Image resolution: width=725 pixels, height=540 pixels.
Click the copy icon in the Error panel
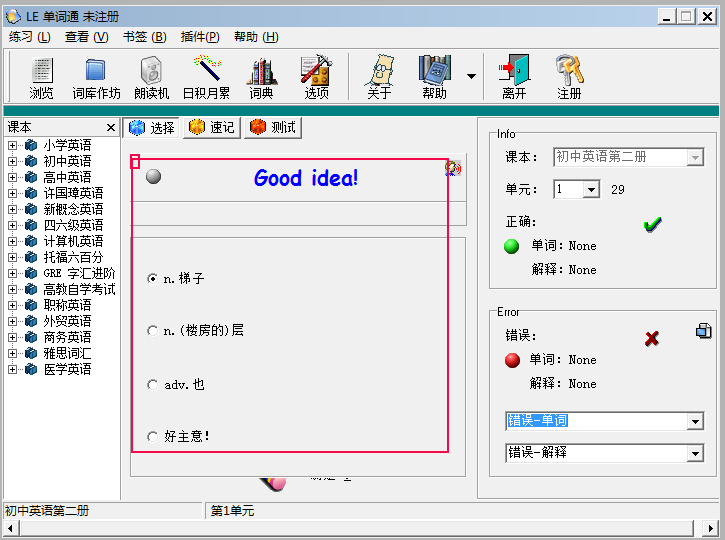(703, 331)
